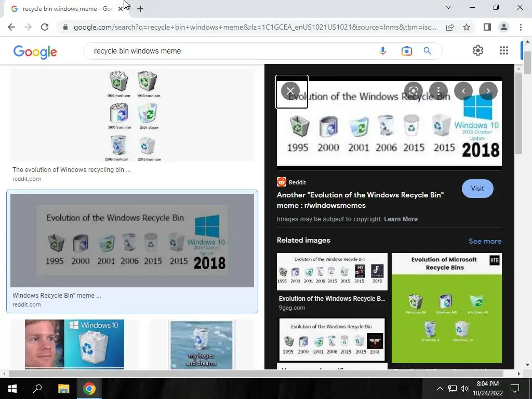Open the Chrome tab search dropdown
The image size is (532, 399).
[x=448, y=7]
